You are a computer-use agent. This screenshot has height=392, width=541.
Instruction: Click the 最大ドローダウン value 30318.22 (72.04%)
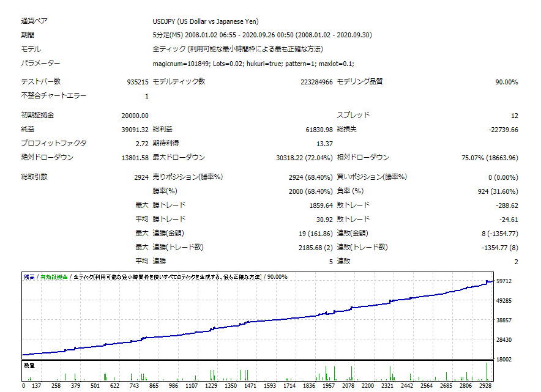304,158
